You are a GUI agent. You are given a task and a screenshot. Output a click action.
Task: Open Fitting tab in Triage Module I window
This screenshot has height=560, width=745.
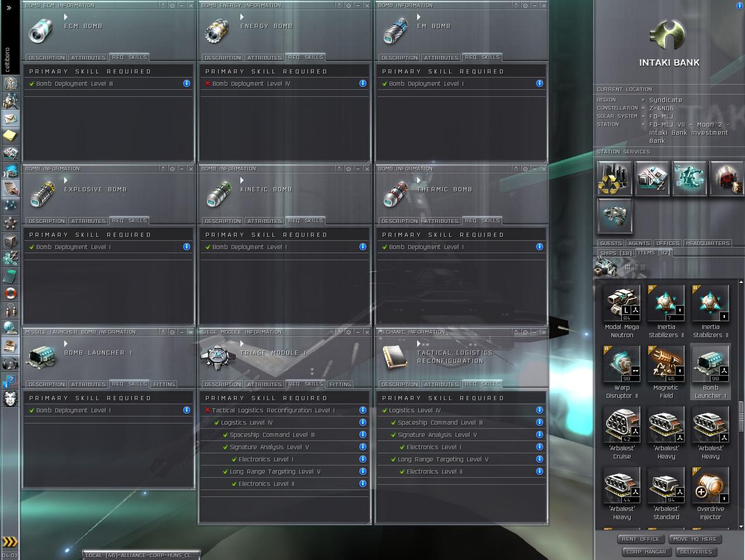pos(340,384)
